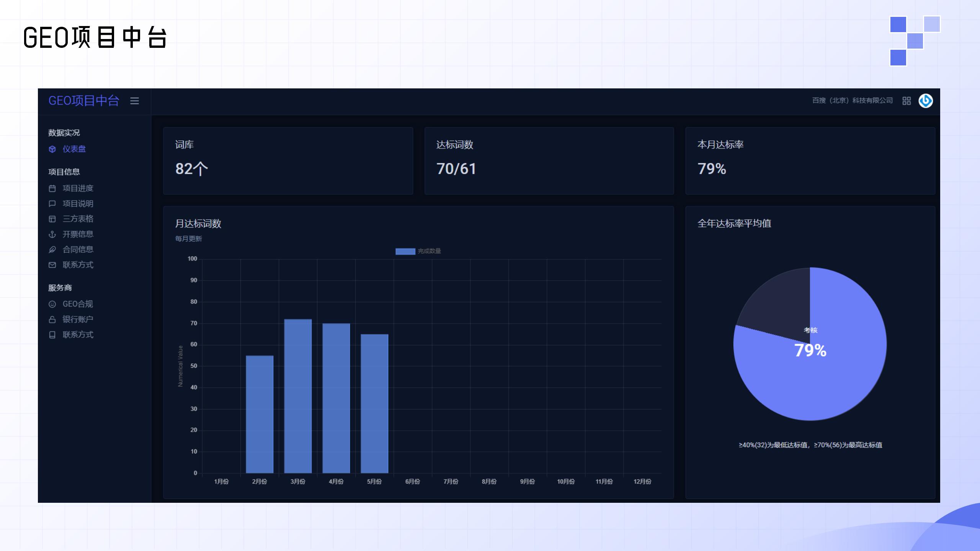
Task: Click the 每月更新 subtitle
Action: coord(188,239)
